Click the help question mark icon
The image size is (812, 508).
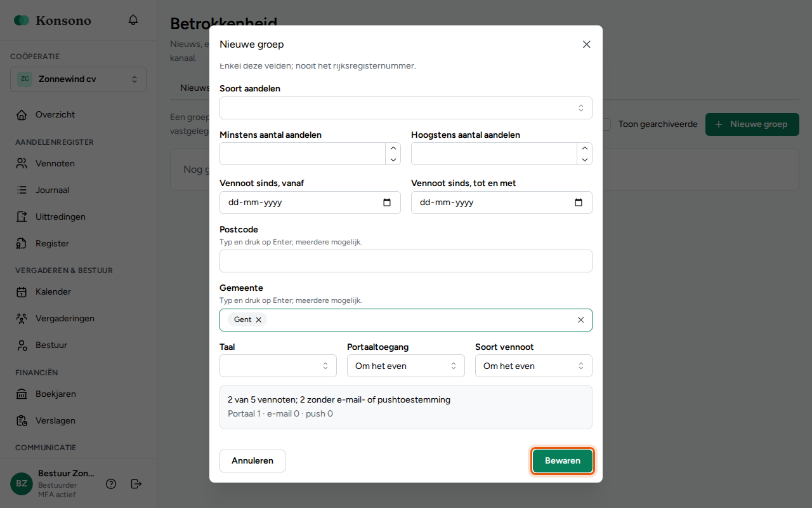tap(111, 484)
